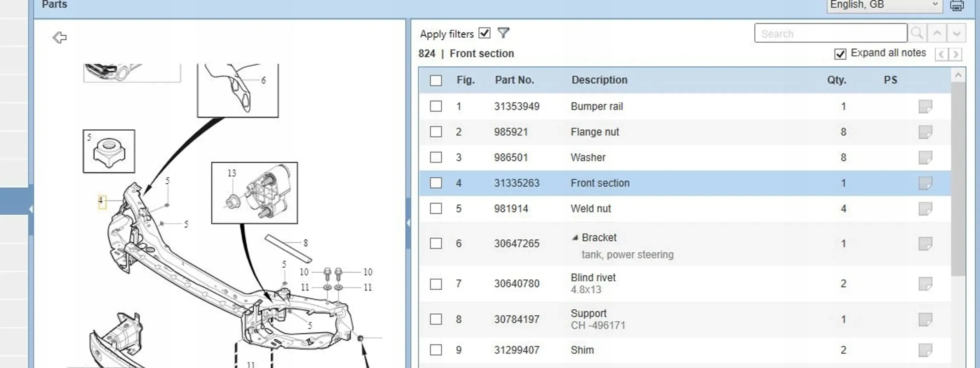The image size is (980, 368).
Task: Open note icon for Flange nut
Action: pyautogui.click(x=925, y=132)
